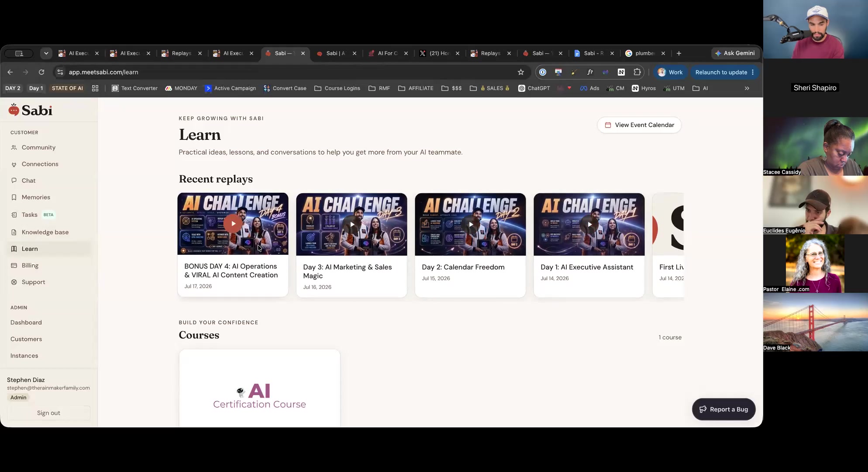Switch to the 'Sabi | A' tab
The height and width of the screenshot is (472, 868).
tap(336, 53)
